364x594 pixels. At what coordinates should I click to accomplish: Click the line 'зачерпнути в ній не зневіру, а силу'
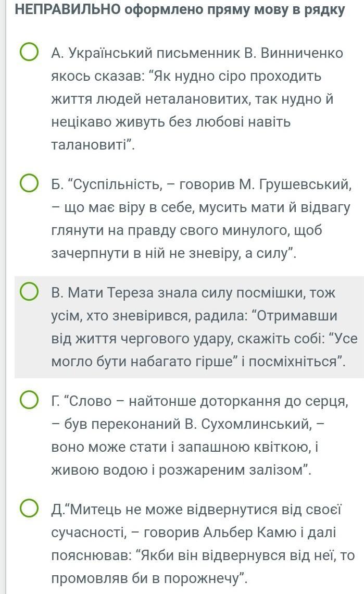point(174,253)
